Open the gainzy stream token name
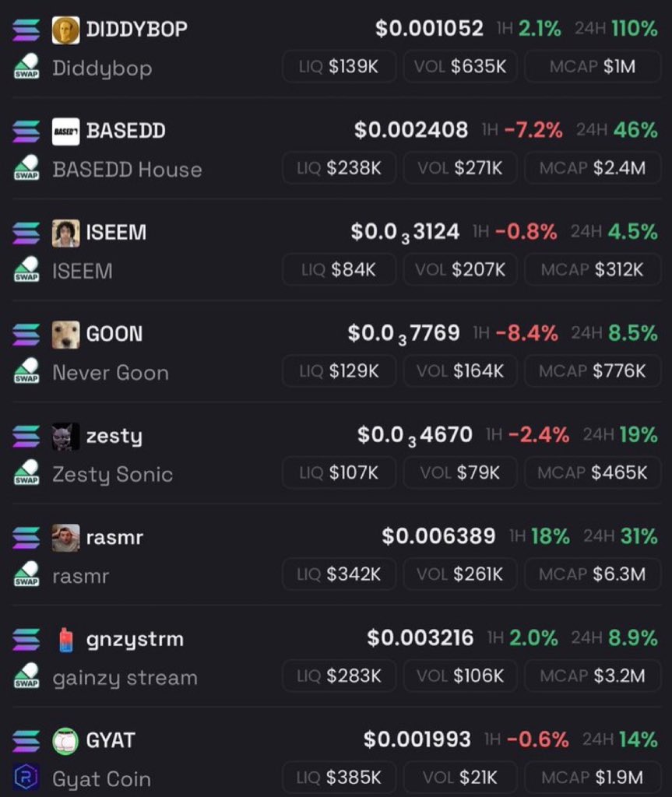The width and height of the screenshot is (672, 797). [125, 679]
